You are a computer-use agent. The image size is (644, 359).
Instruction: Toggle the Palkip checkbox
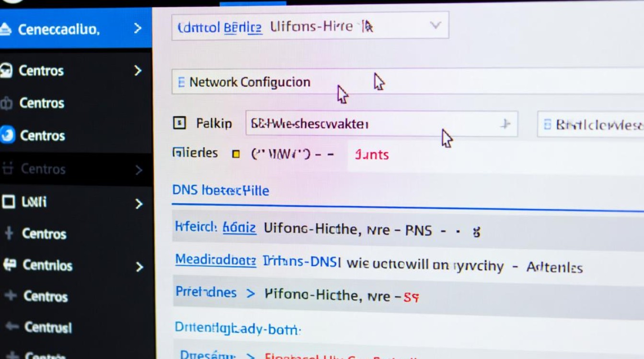pos(179,123)
